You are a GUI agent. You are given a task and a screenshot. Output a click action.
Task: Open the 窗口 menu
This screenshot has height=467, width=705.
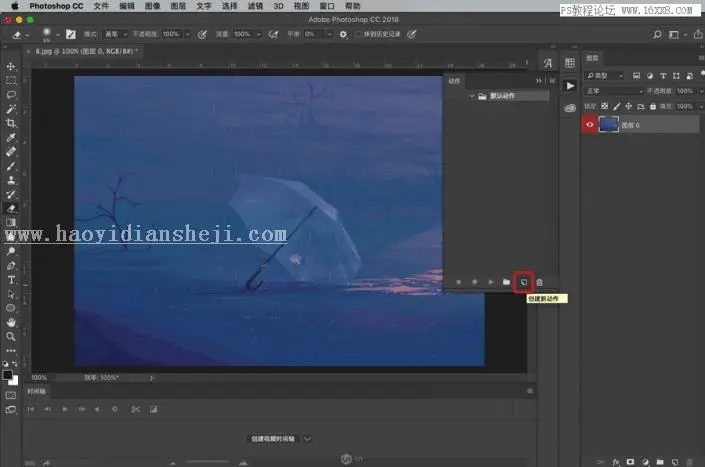point(327,6)
